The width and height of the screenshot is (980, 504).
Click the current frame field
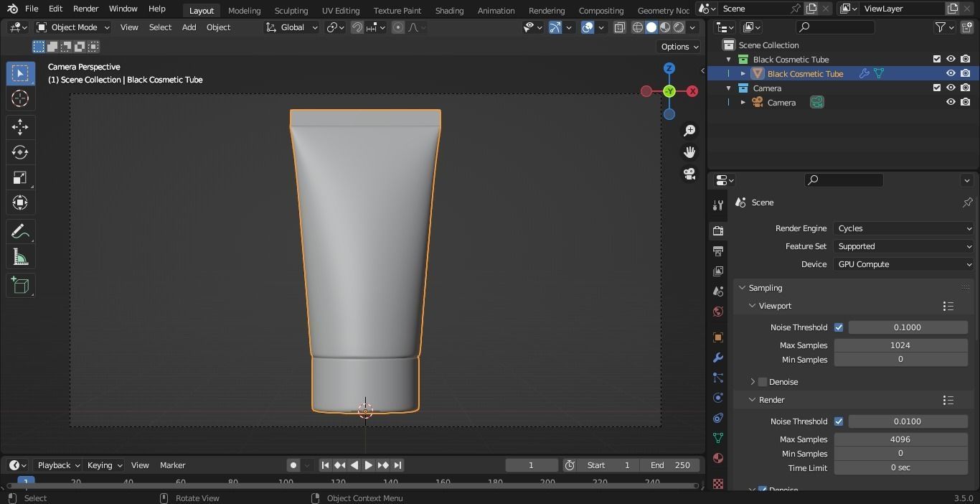point(532,465)
